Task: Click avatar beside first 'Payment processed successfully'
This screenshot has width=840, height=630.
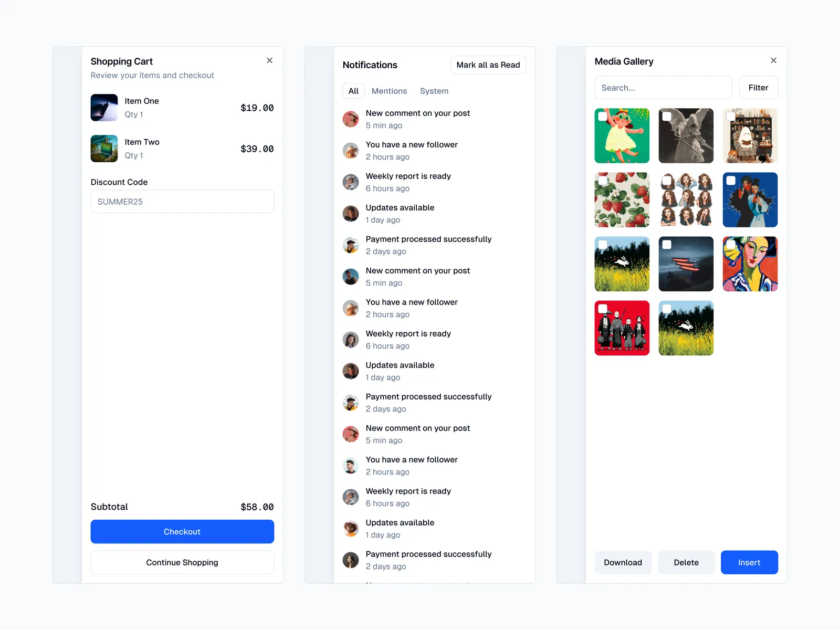Action: 351,245
